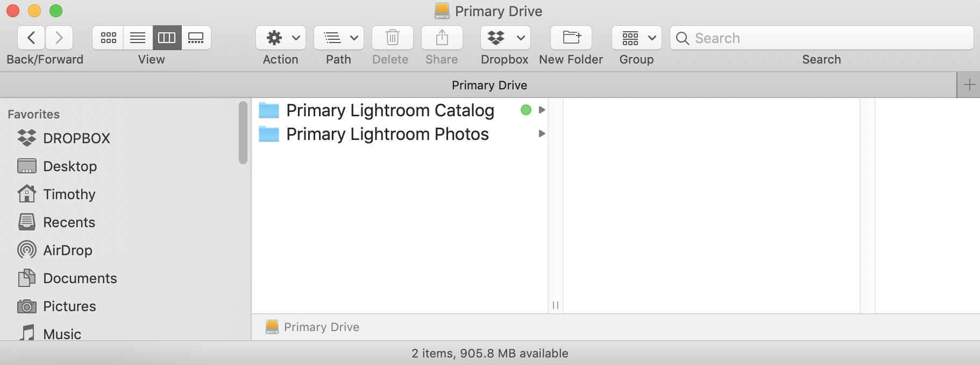
Task: Open the Path dropdown menu
Action: pyautogui.click(x=339, y=38)
